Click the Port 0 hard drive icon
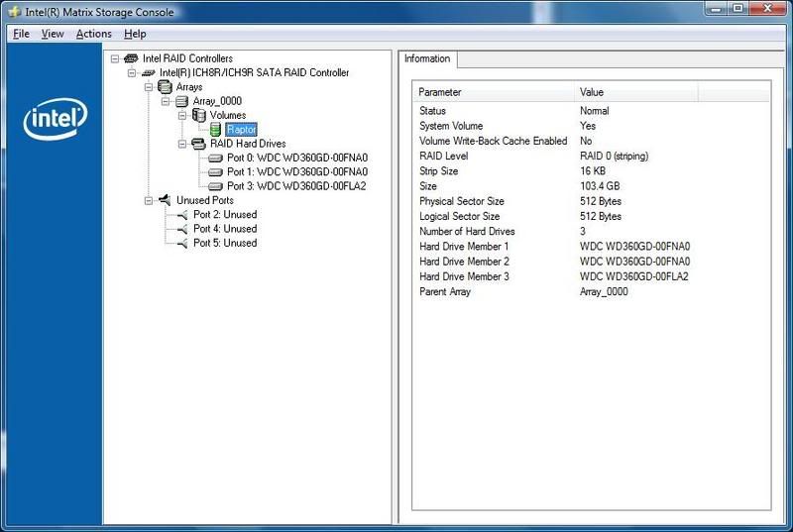This screenshot has height=532, width=793. coord(215,159)
